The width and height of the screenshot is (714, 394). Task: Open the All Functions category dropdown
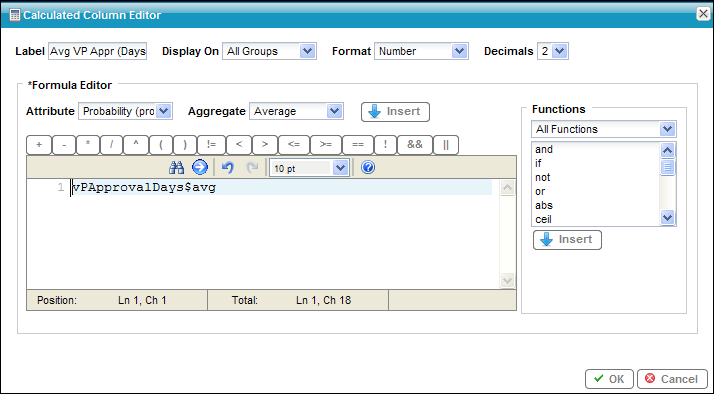604,129
